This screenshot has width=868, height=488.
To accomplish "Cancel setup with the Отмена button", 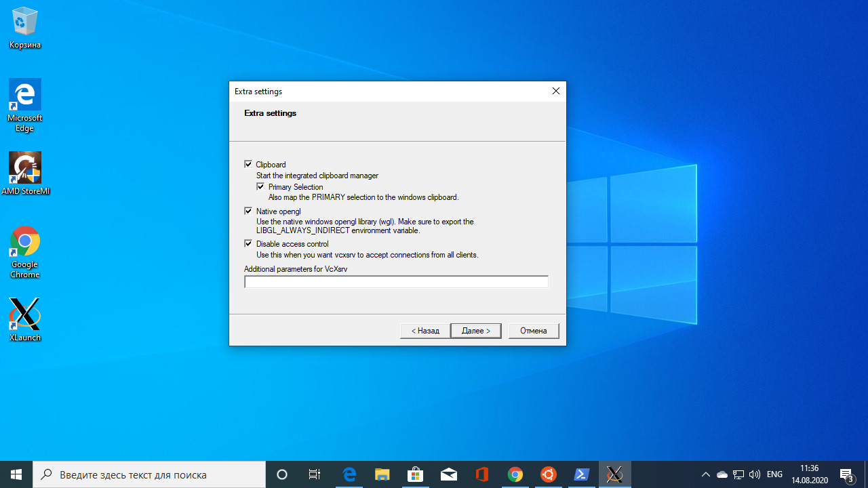I will [x=534, y=331].
